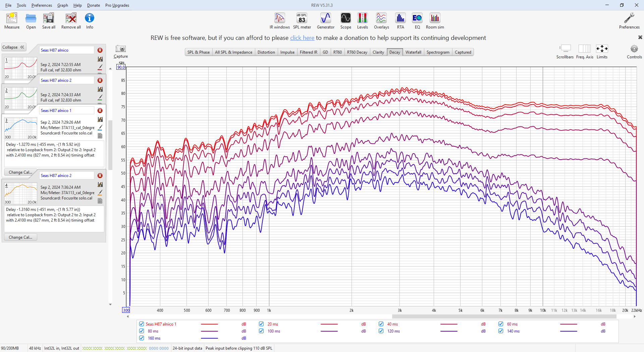Open Preferences via the wrench icon

pos(629,21)
